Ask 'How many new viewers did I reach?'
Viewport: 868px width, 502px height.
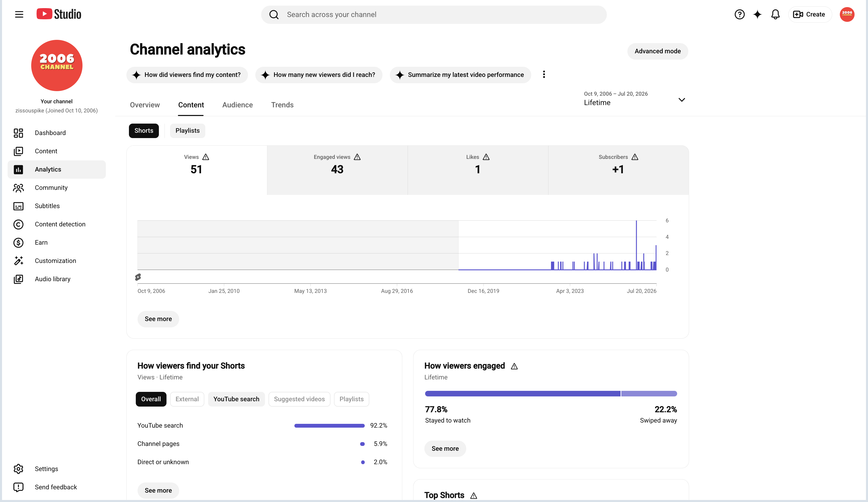319,75
